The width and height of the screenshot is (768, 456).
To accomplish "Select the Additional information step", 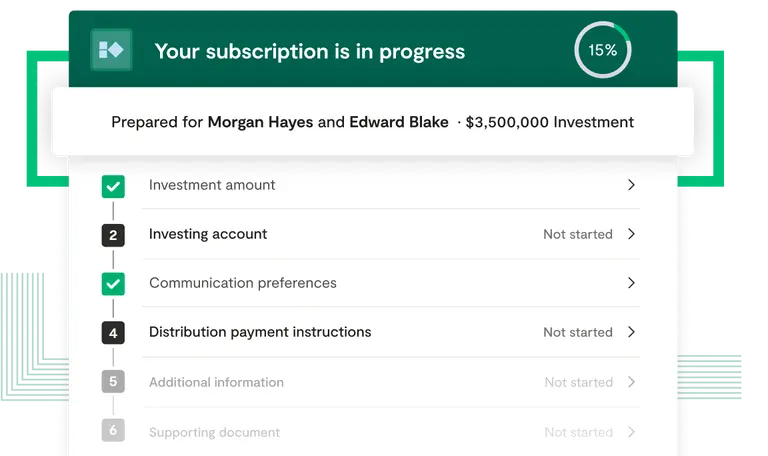I will (216, 382).
